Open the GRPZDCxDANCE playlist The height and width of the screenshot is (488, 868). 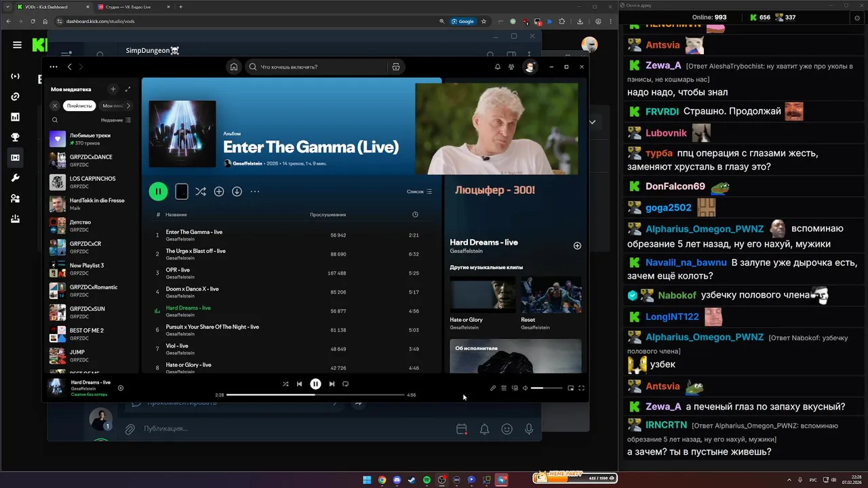pos(91,161)
